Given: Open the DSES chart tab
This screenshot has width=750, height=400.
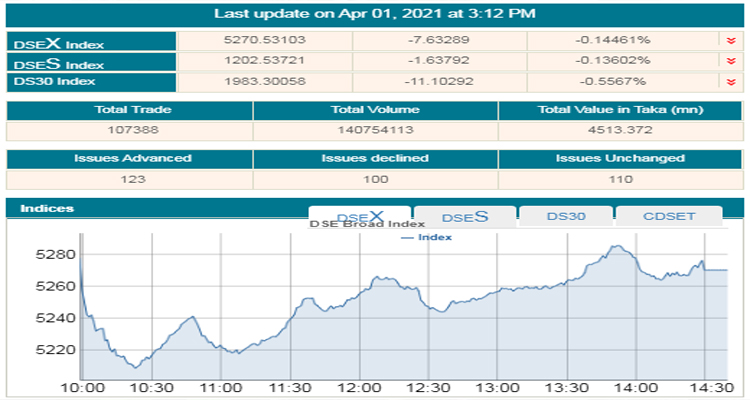Looking at the screenshot, I should (x=465, y=216).
